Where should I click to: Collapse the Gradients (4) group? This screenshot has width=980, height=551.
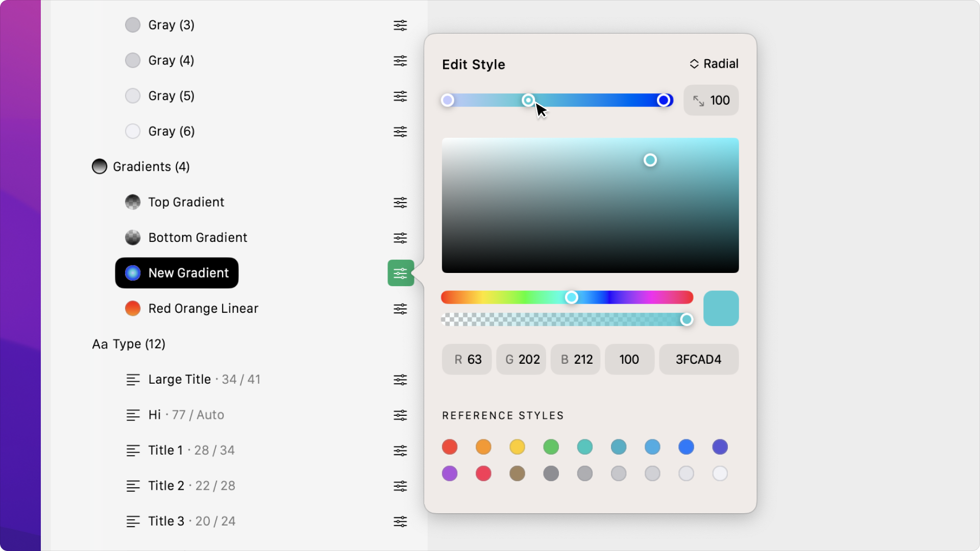click(141, 167)
